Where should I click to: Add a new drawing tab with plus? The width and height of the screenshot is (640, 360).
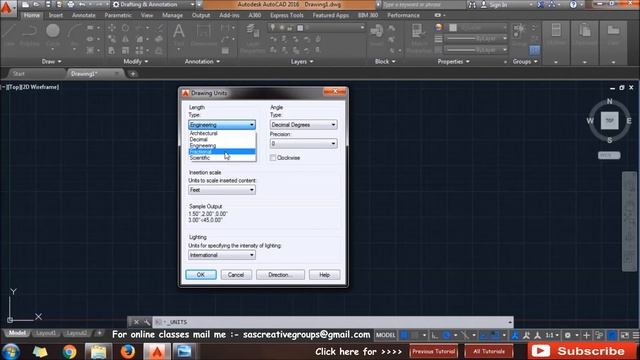133,74
